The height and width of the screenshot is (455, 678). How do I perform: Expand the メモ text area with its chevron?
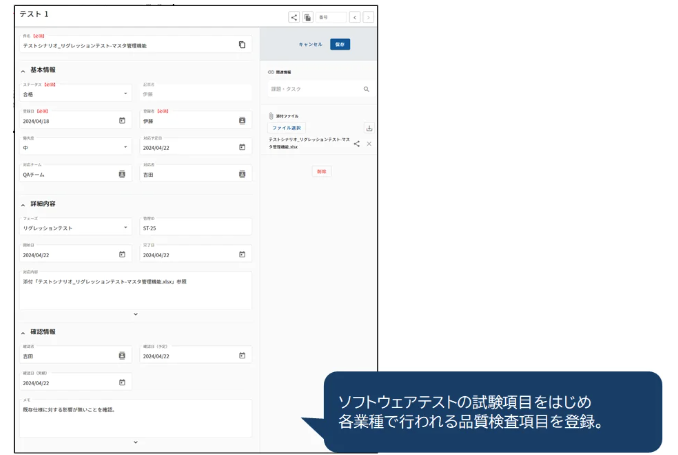pyautogui.click(x=135, y=442)
